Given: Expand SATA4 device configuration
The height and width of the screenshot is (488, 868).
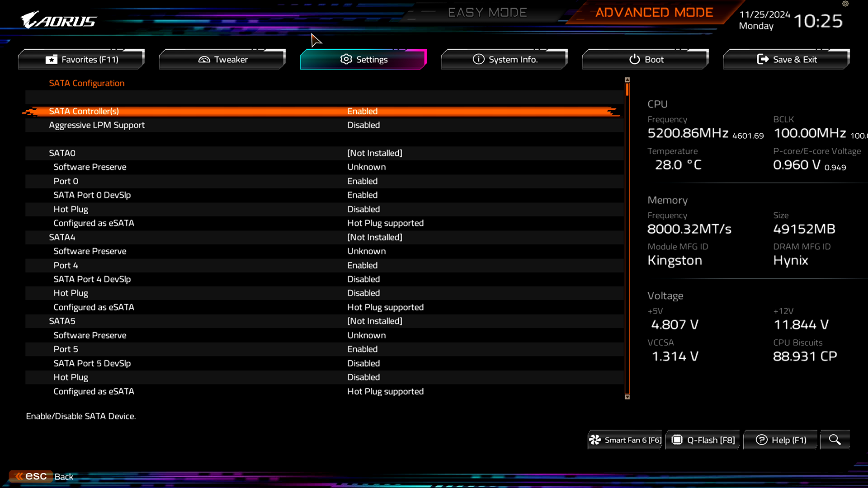Looking at the screenshot, I should point(62,237).
